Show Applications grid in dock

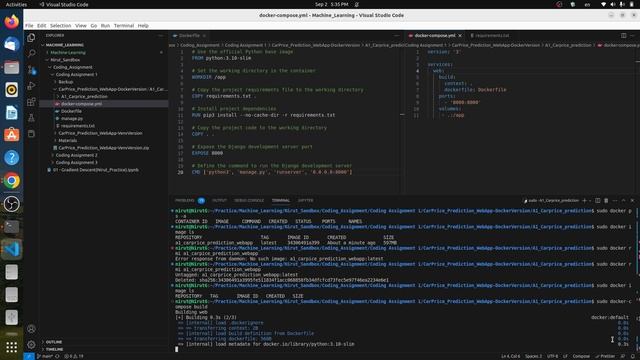tap(11, 347)
